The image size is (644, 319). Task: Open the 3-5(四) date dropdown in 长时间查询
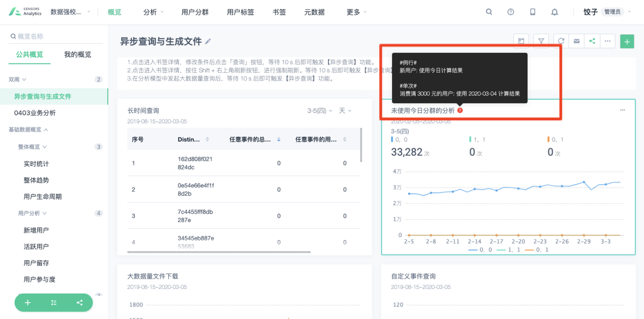click(320, 111)
